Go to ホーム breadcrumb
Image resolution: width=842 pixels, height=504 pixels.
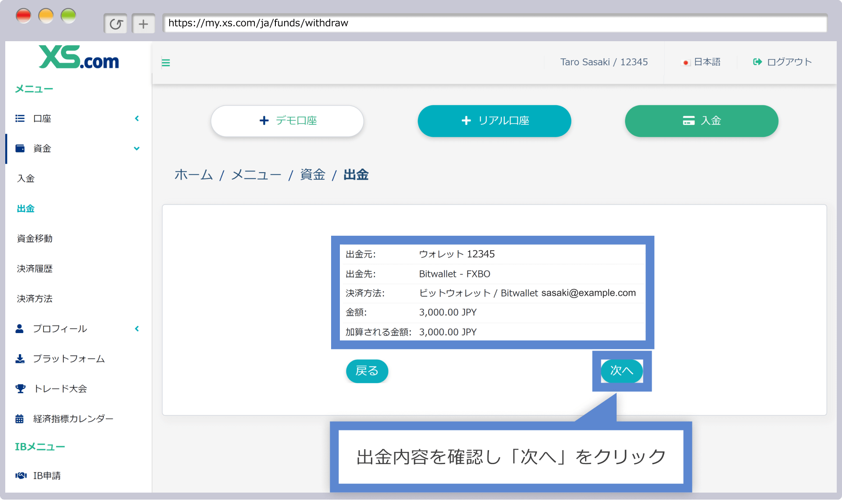point(193,175)
